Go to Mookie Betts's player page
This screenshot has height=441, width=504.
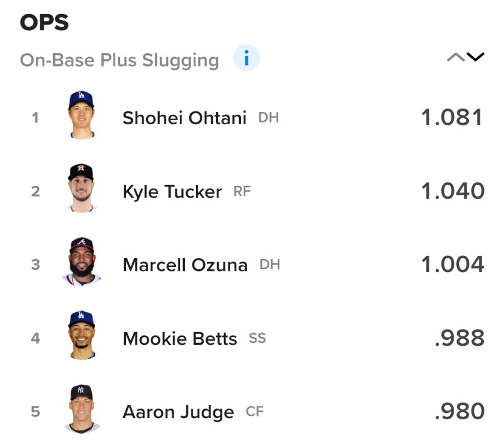180,339
